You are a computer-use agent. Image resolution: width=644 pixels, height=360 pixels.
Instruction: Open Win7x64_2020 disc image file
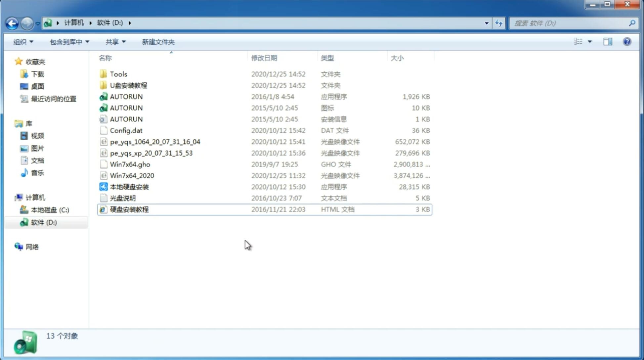[132, 176]
